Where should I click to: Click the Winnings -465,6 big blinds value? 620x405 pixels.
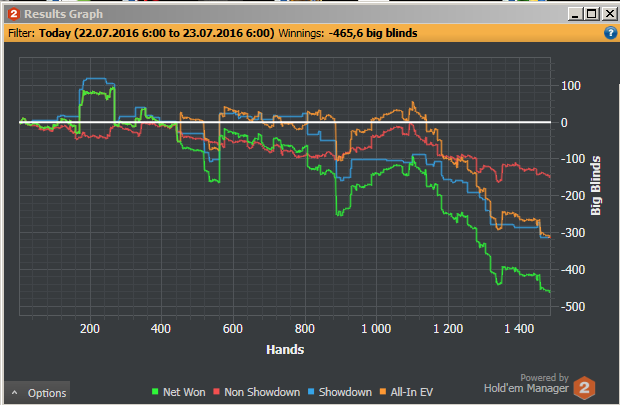[x=373, y=33]
